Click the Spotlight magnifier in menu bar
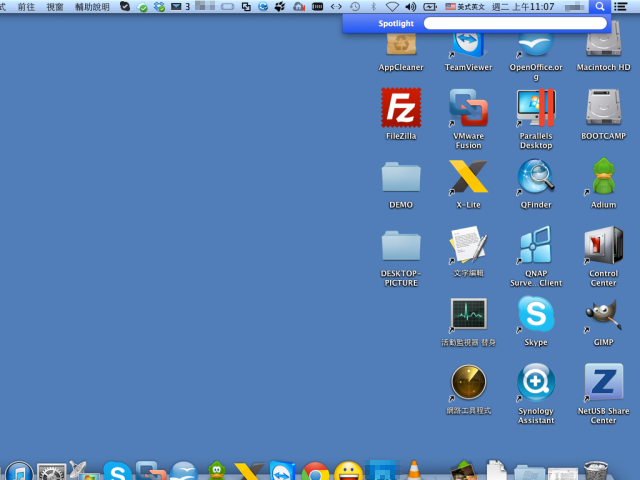 tap(600, 7)
